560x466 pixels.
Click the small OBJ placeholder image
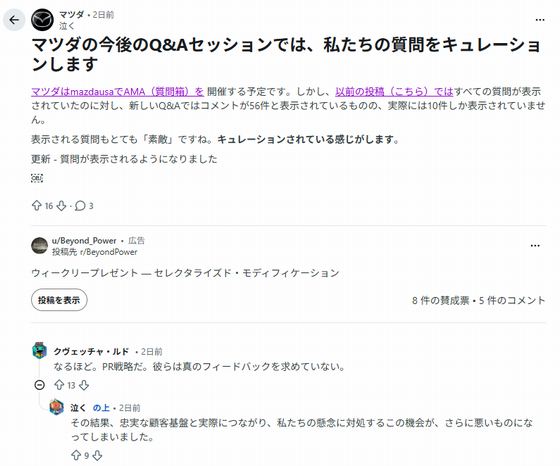coord(37,178)
